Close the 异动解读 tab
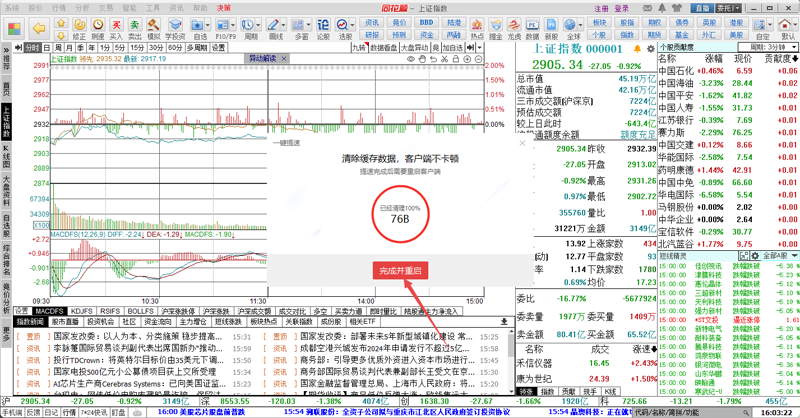 (284, 59)
